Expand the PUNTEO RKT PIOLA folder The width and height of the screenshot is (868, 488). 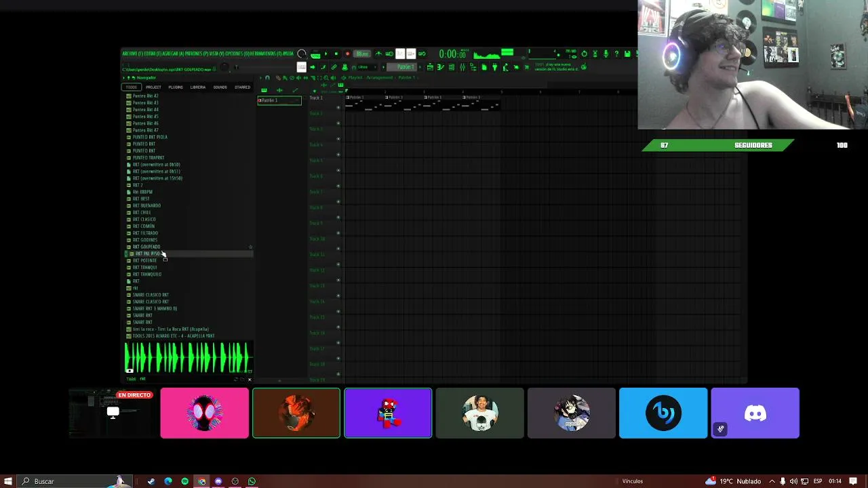[x=150, y=137]
